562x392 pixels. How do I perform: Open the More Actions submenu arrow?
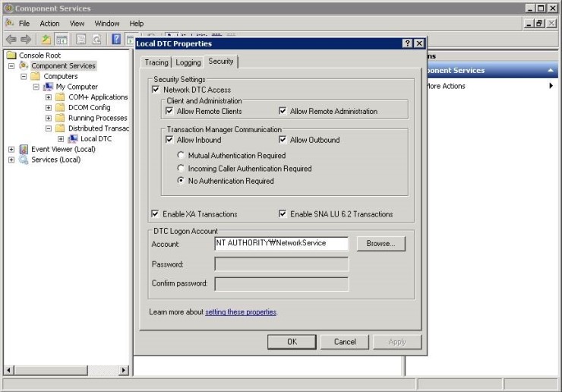tap(551, 86)
